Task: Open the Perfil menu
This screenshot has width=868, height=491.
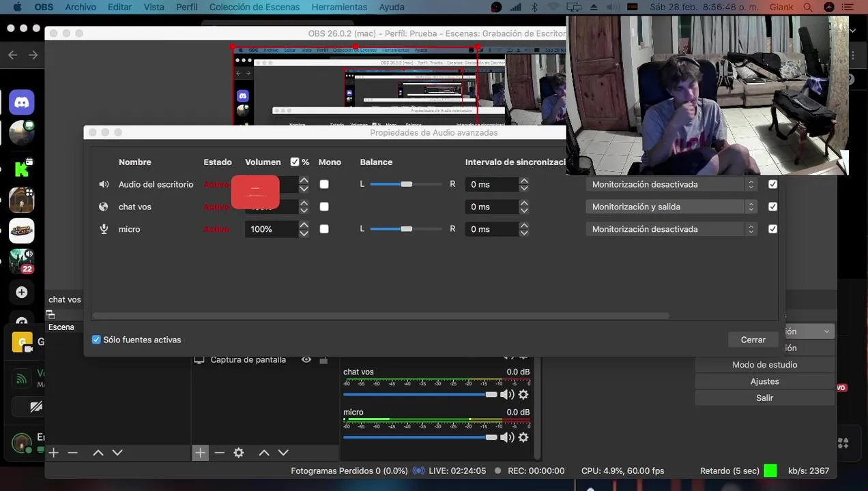Action: (187, 7)
